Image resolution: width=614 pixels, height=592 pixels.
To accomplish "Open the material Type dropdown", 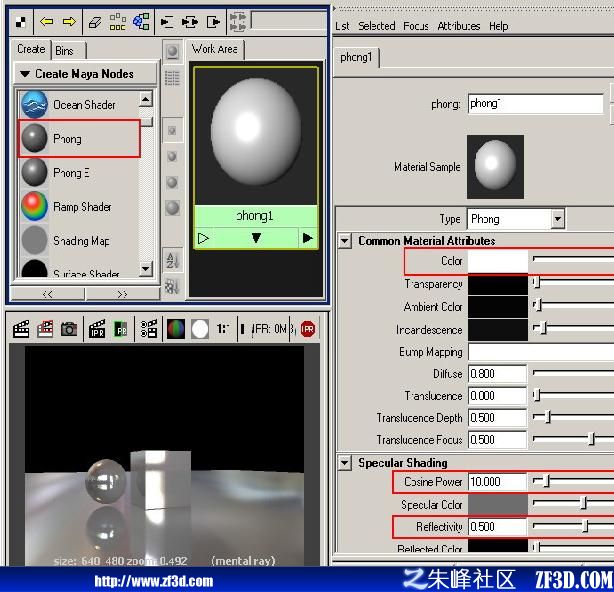I will (x=558, y=219).
